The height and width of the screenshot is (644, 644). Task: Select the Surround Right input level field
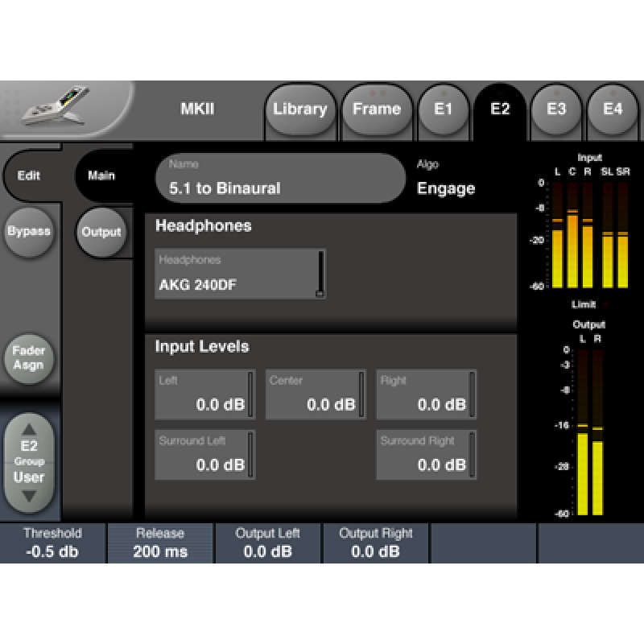426,455
